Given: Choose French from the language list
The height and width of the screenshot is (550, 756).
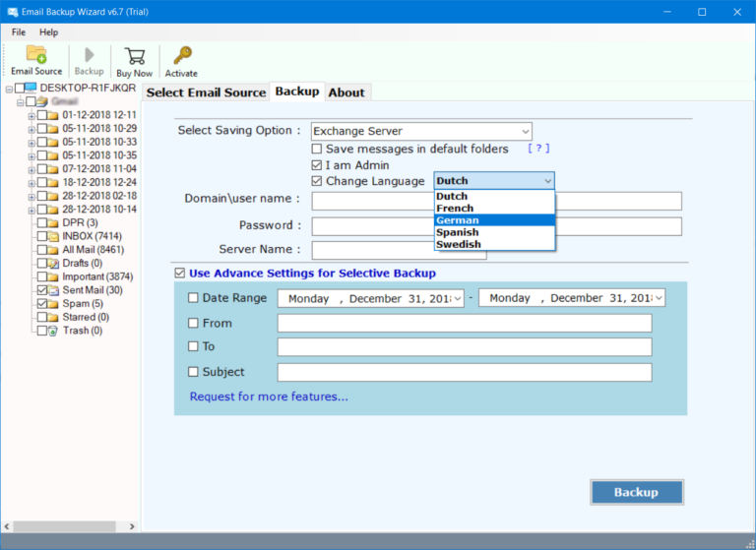Looking at the screenshot, I should (x=495, y=209).
